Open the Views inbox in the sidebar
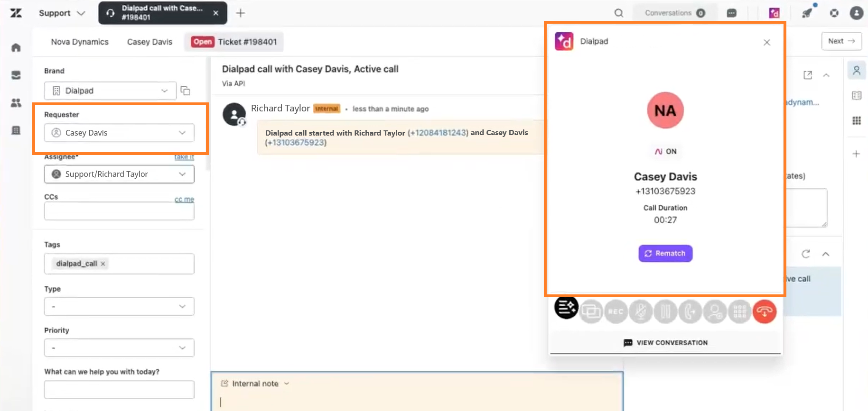The height and width of the screenshot is (411, 868). tap(16, 75)
